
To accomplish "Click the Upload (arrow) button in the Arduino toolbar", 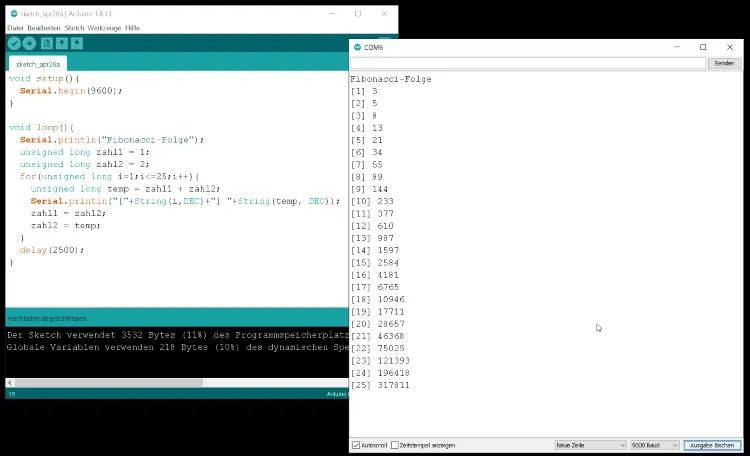I will [29, 44].
